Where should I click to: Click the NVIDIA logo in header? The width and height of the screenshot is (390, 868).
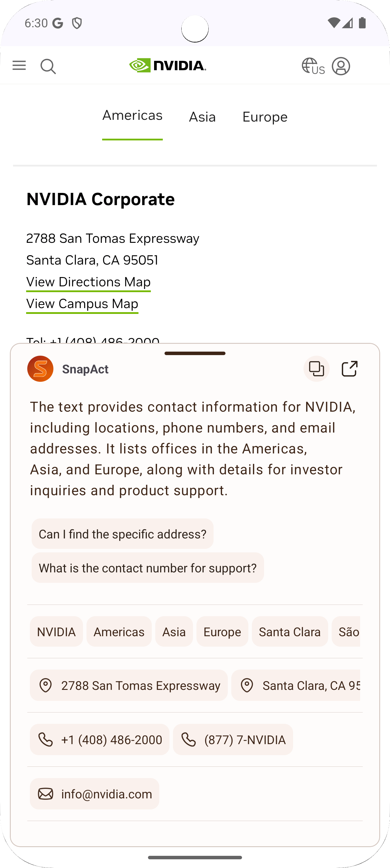click(x=167, y=65)
